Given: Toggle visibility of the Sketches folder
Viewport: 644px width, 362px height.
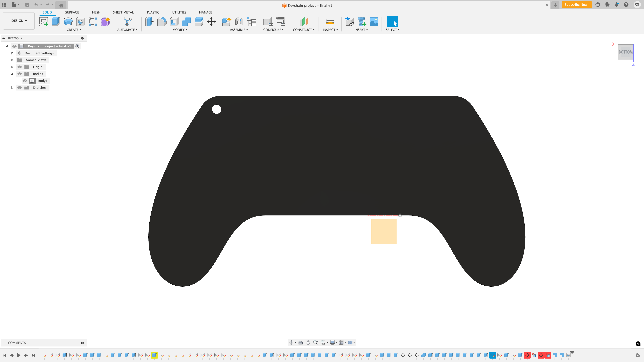Looking at the screenshot, I should pyautogui.click(x=20, y=88).
